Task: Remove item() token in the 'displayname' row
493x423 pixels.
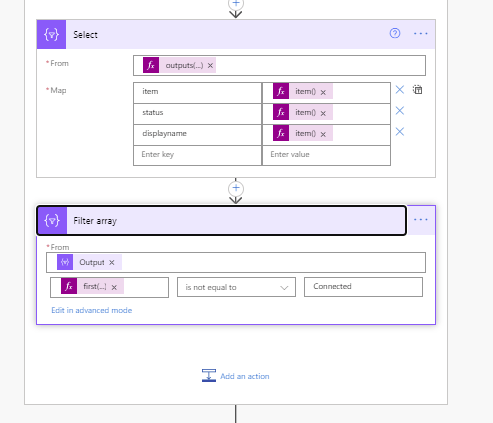Action: tap(323, 134)
